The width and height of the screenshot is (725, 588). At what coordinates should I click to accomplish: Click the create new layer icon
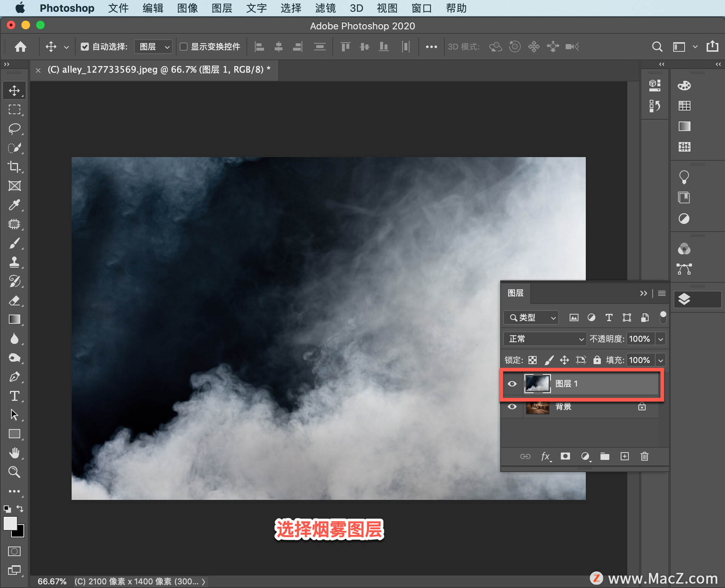pyautogui.click(x=625, y=456)
